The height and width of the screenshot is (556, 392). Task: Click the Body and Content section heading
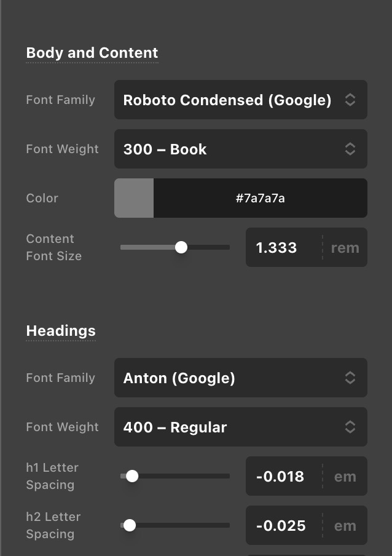click(92, 53)
